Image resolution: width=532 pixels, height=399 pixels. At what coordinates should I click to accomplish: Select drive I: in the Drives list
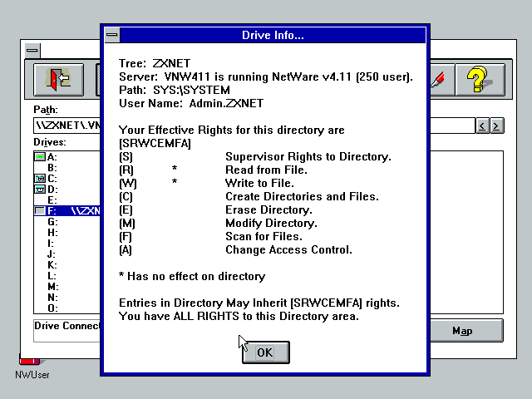[x=66, y=244]
